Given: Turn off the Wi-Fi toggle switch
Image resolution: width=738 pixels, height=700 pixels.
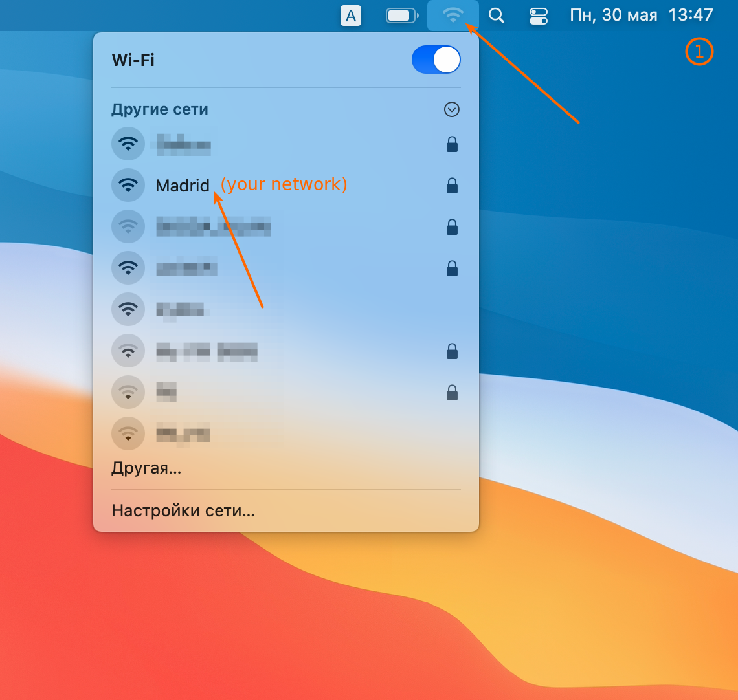Looking at the screenshot, I should [x=436, y=60].
